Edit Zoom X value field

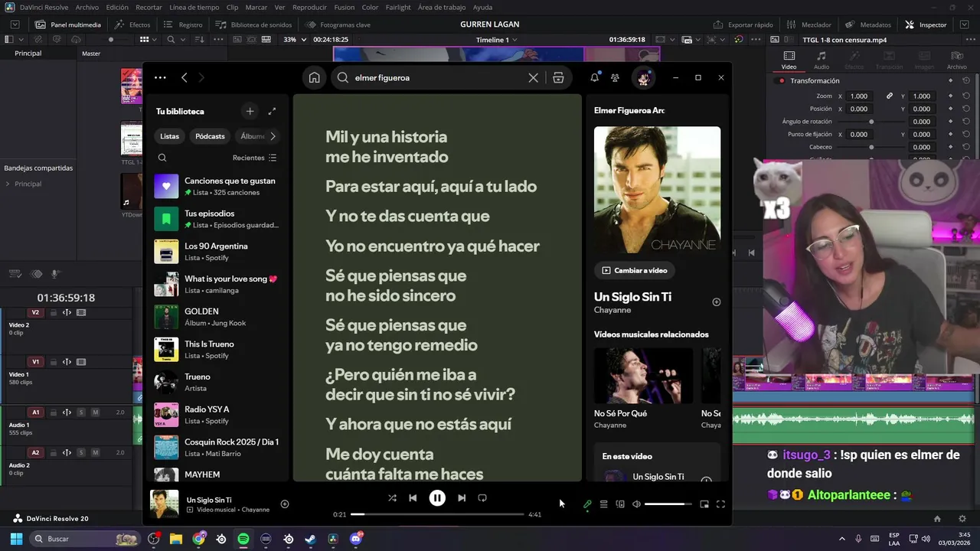pos(859,96)
